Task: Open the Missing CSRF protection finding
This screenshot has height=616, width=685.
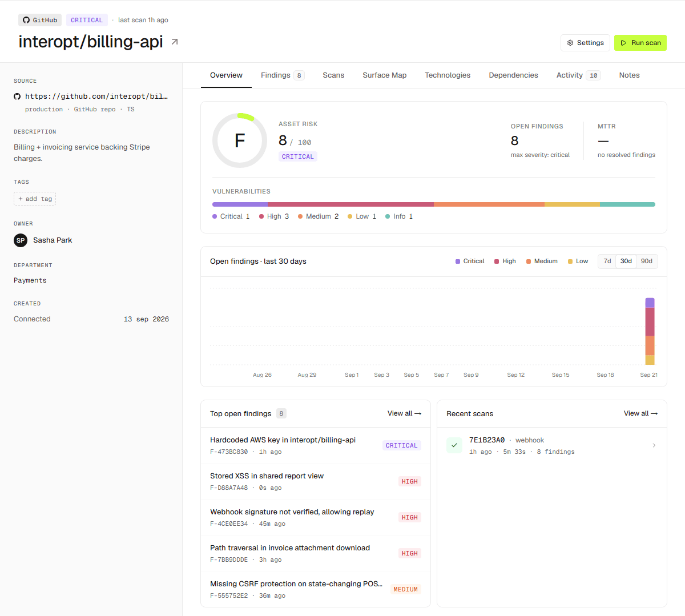Action: point(316,589)
